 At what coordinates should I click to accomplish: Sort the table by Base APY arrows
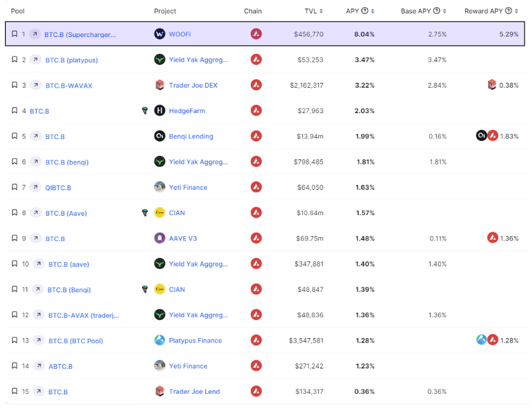click(444, 11)
